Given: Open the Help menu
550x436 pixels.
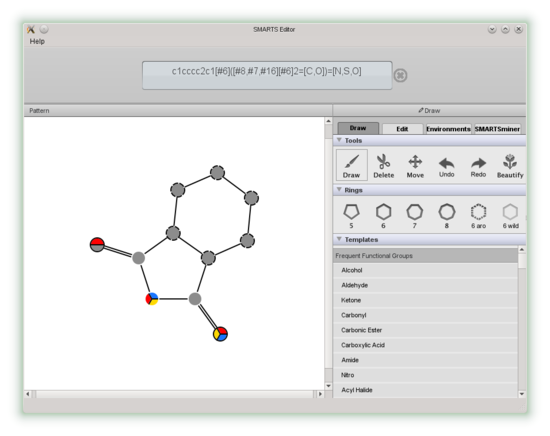Looking at the screenshot, I should pyautogui.click(x=37, y=41).
